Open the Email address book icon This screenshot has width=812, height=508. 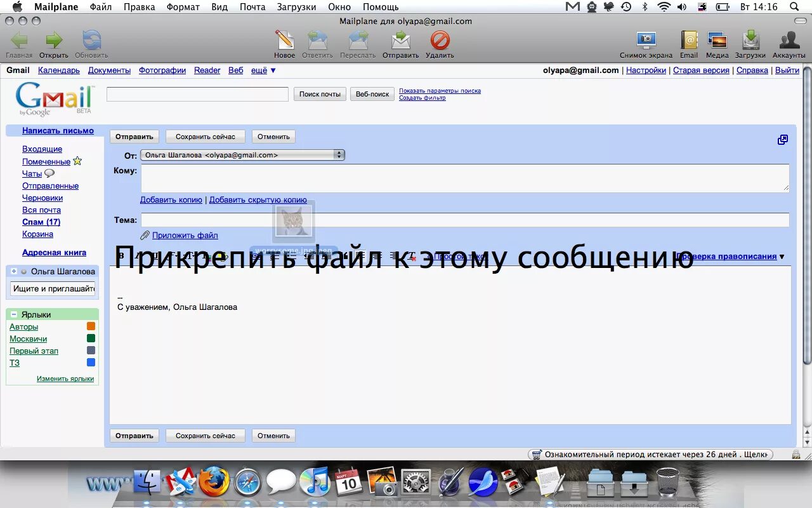[689, 41]
